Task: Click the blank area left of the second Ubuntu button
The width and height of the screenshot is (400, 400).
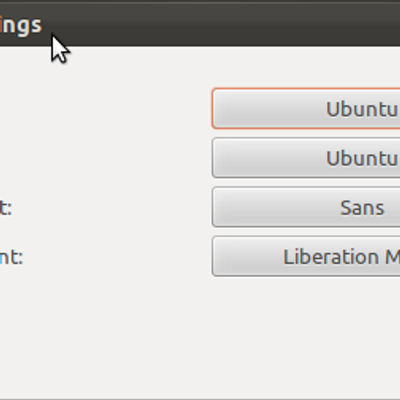Action: pos(105,158)
